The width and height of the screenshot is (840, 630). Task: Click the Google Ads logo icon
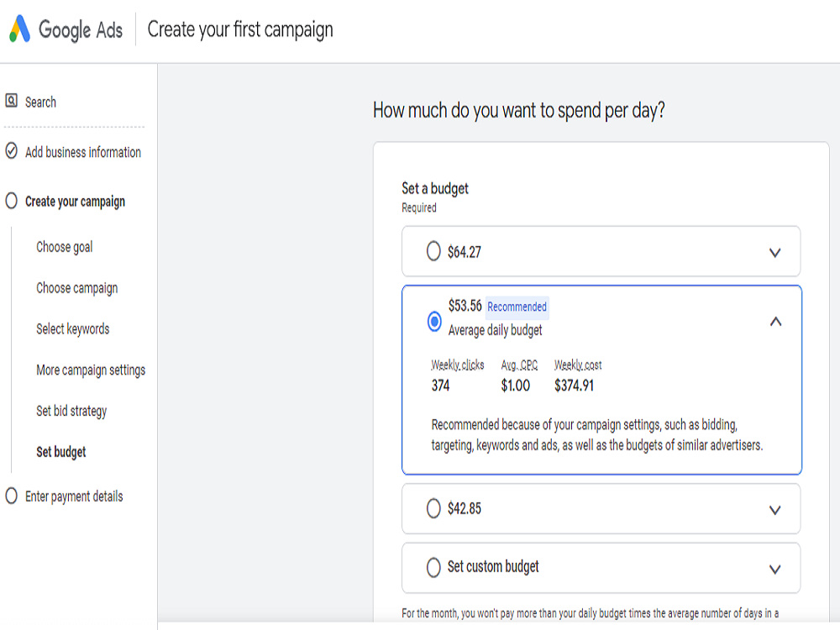[x=20, y=29]
